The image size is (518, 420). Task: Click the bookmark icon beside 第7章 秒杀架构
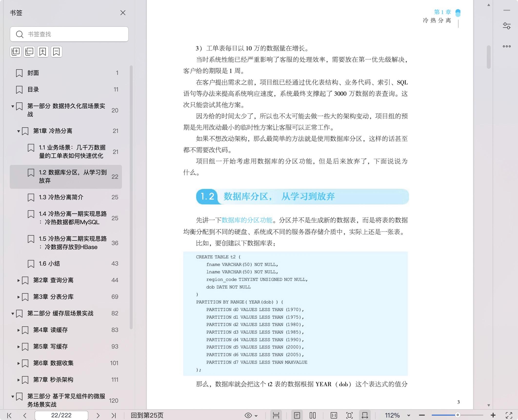25,380
